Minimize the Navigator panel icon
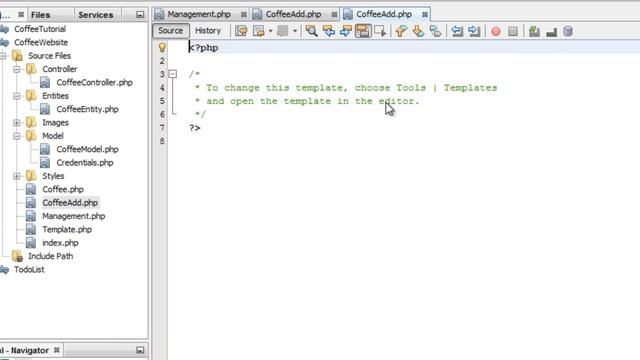Screen dimensions: 640x360 coord(140,350)
